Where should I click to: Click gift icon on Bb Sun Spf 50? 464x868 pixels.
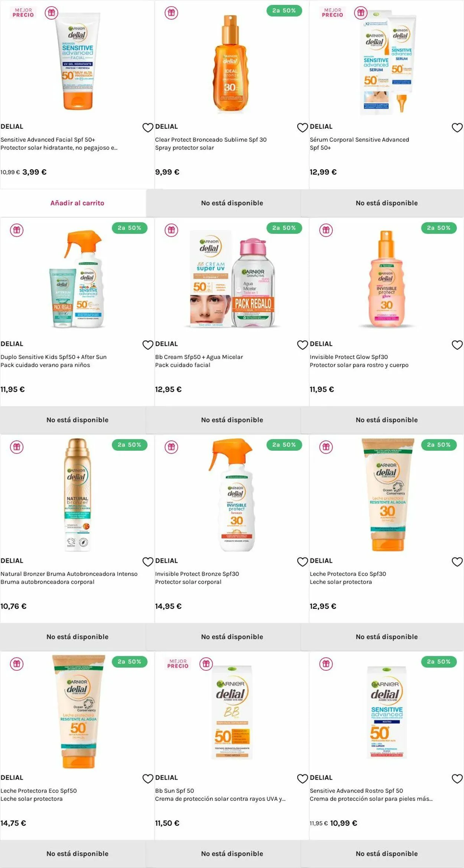pyautogui.click(x=206, y=664)
